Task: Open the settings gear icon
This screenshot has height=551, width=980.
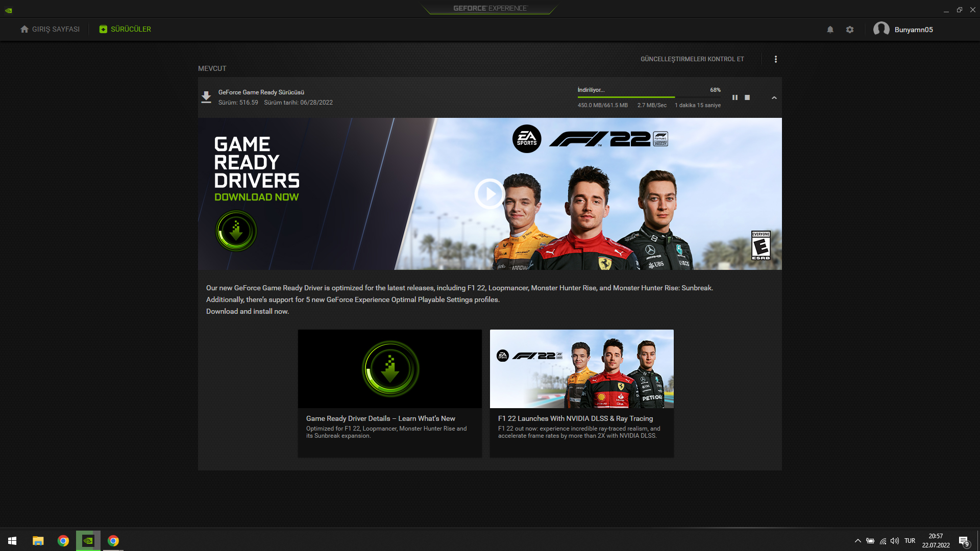Action: [x=850, y=30]
